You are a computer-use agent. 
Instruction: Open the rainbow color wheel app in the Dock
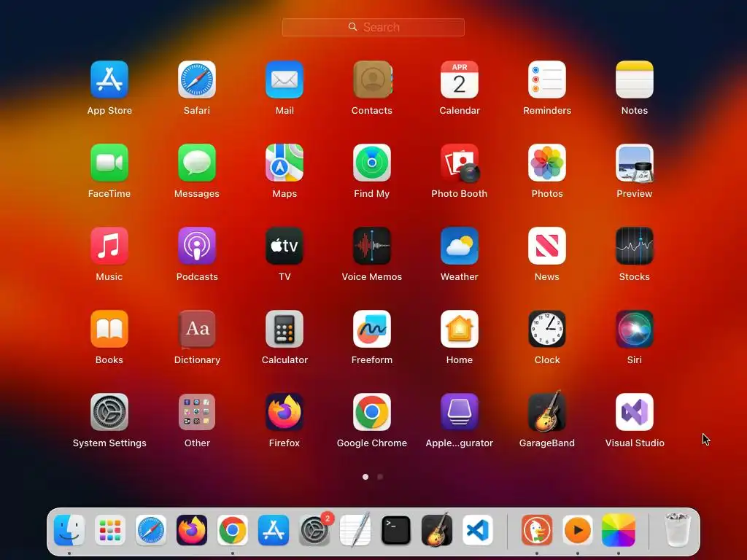click(619, 530)
